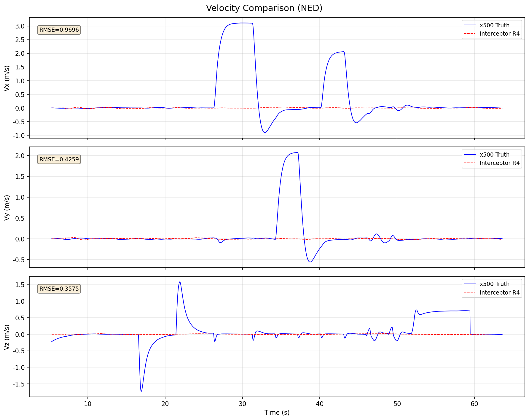
Task: Select RMSE=0.3575 box in Vz plot
Action: coord(59,289)
